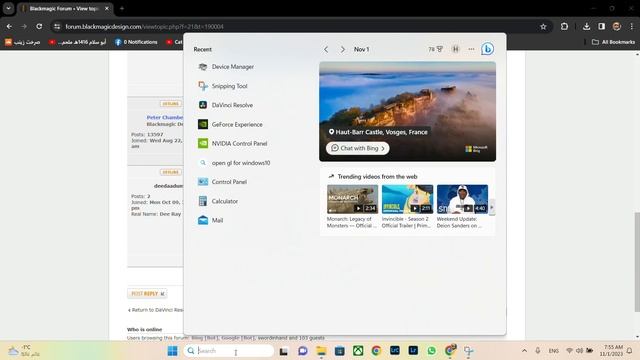Open Microsoft Store on taskbar
The image size is (640, 360).
coord(340,351)
